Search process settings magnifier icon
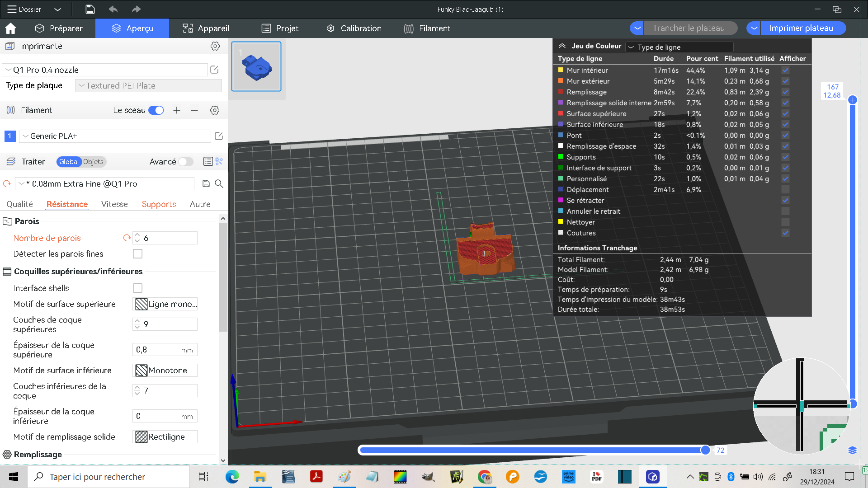Screen dimensions: 868x488 click(219, 183)
